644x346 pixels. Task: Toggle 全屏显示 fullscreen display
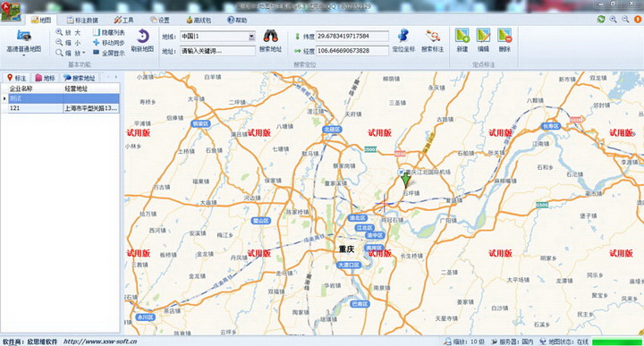[x=108, y=53]
